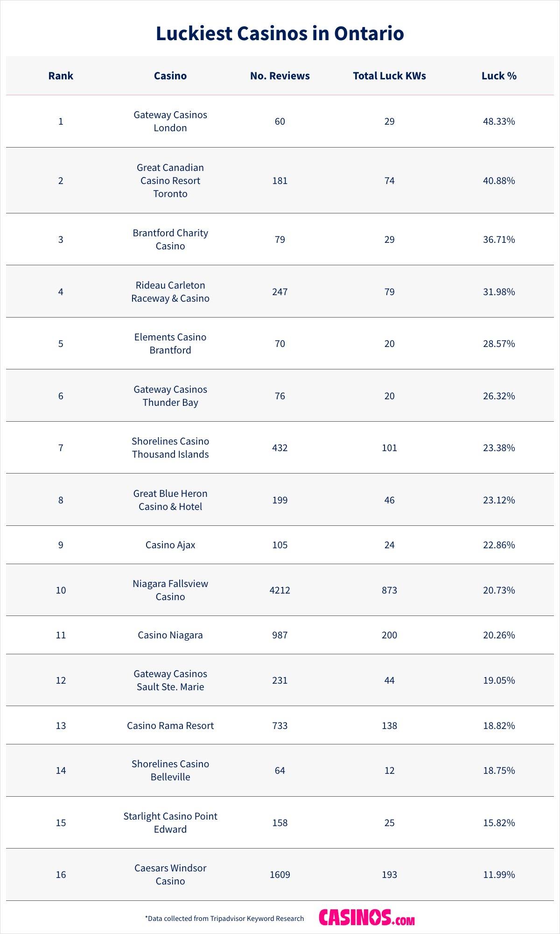Select the Casino Niagara name cell
560x934 pixels.
[170, 635]
